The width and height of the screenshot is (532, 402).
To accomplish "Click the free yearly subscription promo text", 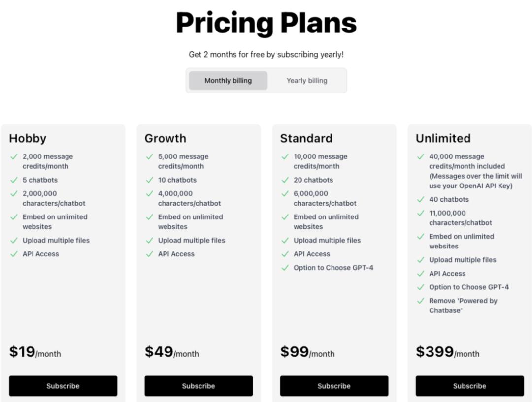I will point(266,55).
